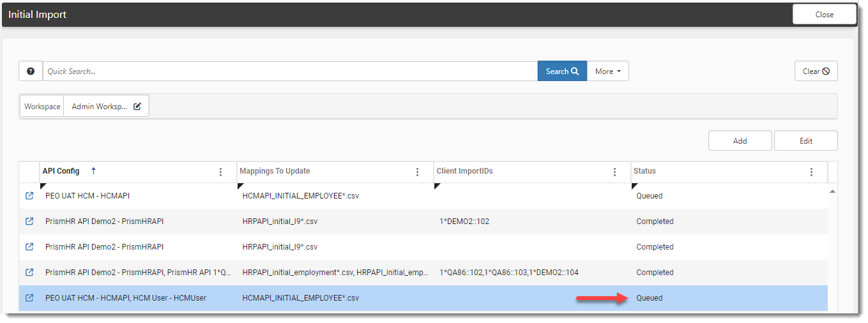Image resolution: width=868 pixels, height=323 pixels.
Task: Click the Search button
Action: click(x=562, y=71)
